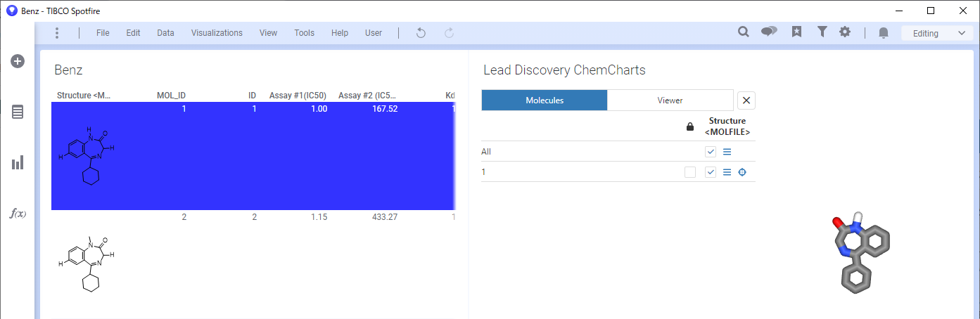Viewport: 980px width, 319px height.
Task: Toggle the Structure checkbox in the All row
Action: coord(711,152)
